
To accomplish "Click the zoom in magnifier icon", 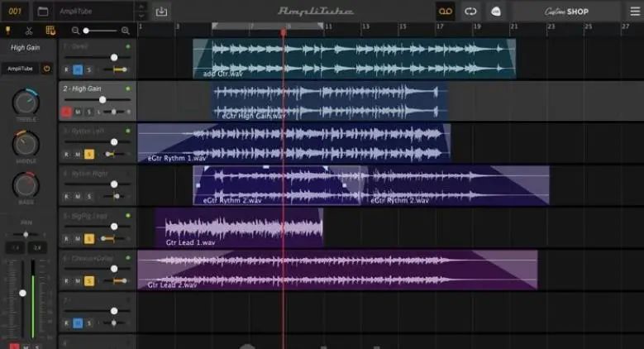I will pyautogui.click(x=126, y=31).
